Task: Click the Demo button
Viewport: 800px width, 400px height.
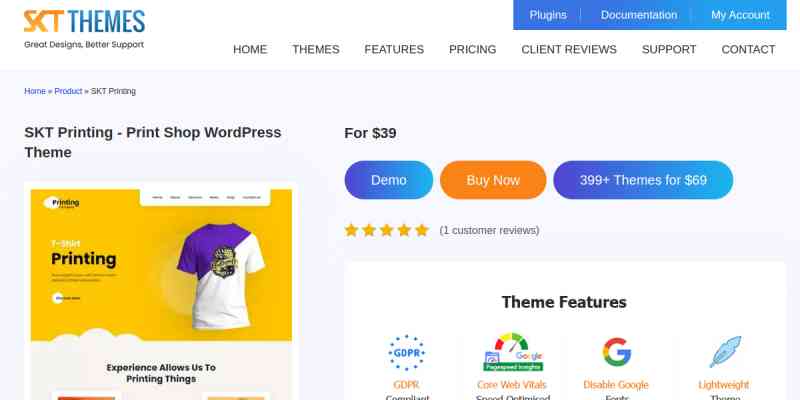Action: [x=389, y=180]
